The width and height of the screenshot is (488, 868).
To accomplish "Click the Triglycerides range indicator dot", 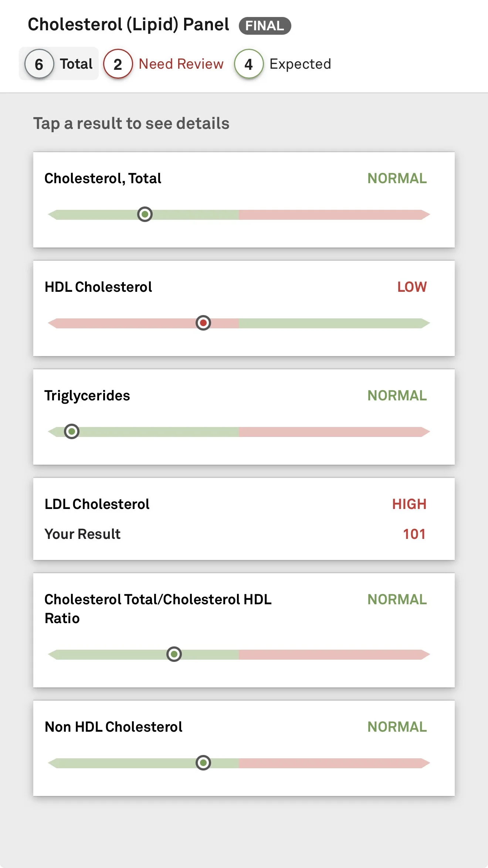I will (72, 431).
